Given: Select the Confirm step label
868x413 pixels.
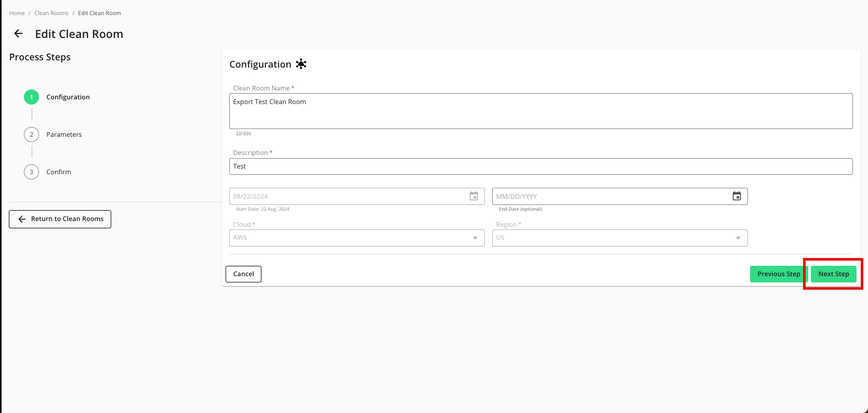Looking at the screenshot, I should click(59, 172).
